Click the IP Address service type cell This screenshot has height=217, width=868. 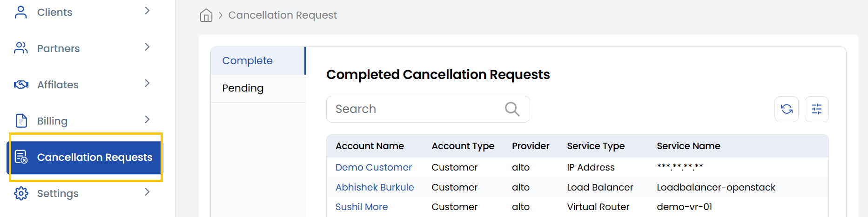591,167
